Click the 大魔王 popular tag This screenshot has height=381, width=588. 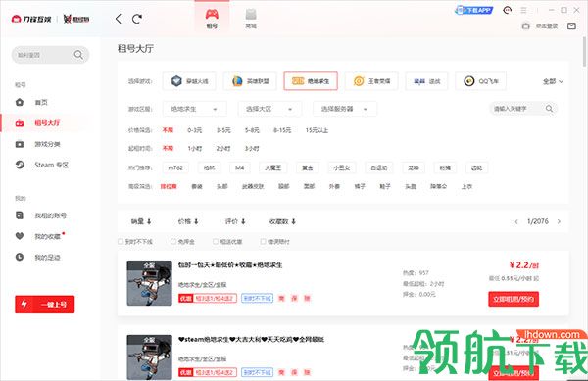click(x=273, y=167)
